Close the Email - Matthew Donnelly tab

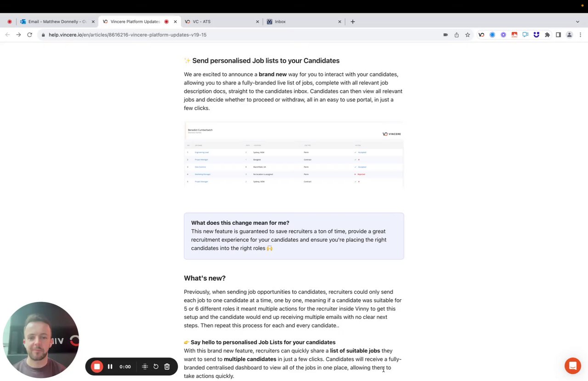(x=93, y=22)
